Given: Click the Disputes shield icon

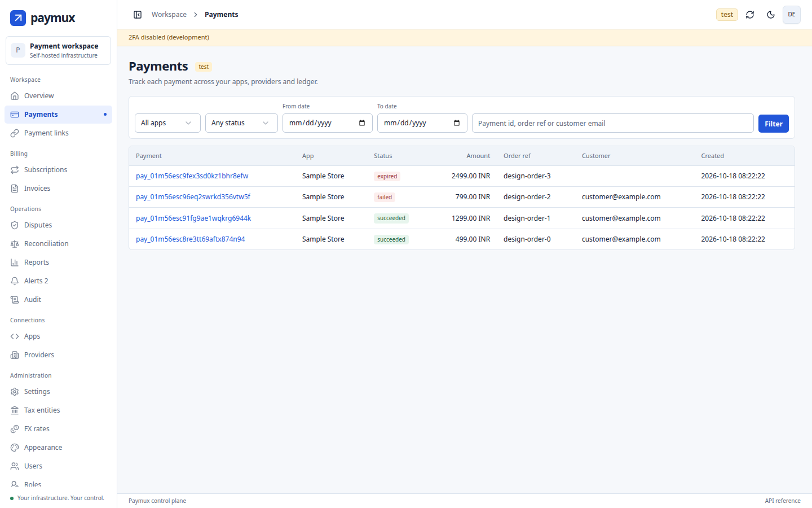Looking at the screenshot, I should click(x=15, y=225).
